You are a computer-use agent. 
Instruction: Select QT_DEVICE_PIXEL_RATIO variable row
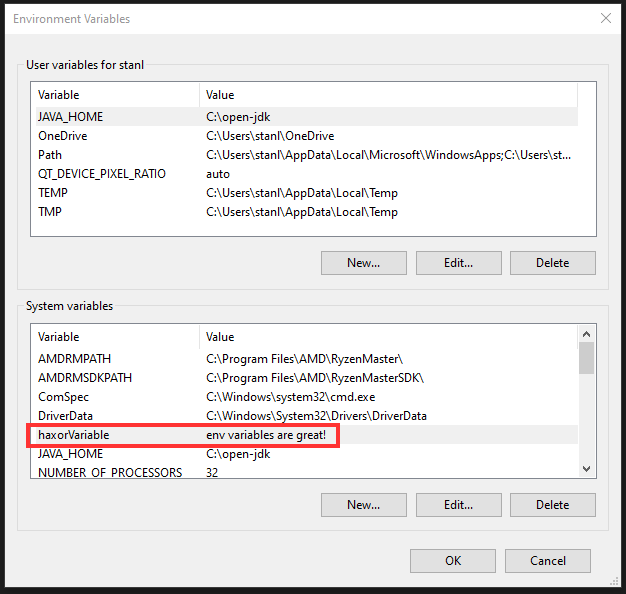(101, 174)
